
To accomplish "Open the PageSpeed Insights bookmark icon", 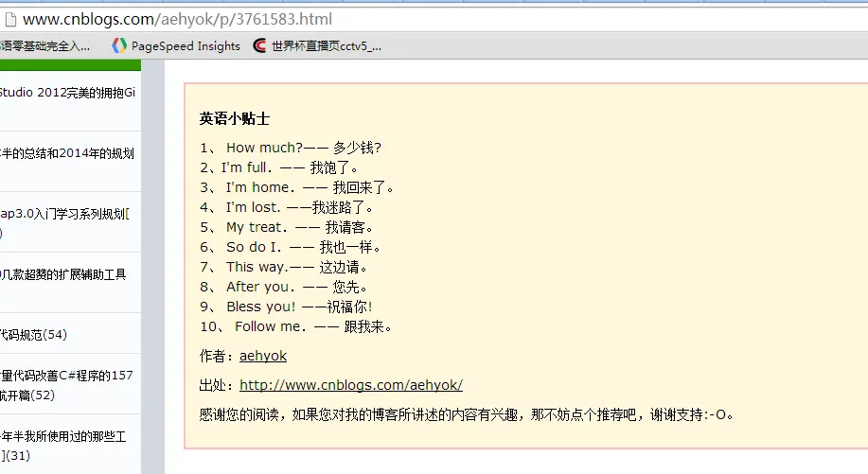I will point(119,46).
